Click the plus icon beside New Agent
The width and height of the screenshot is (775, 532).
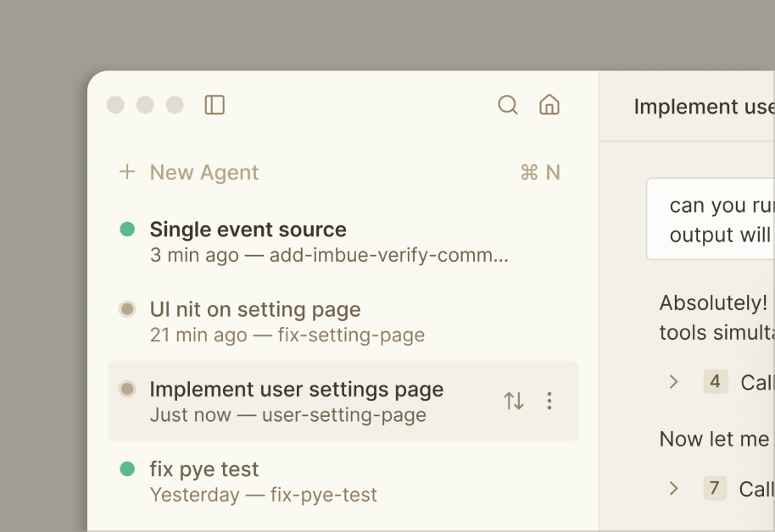pyautogui.click(x=127, y=172)
